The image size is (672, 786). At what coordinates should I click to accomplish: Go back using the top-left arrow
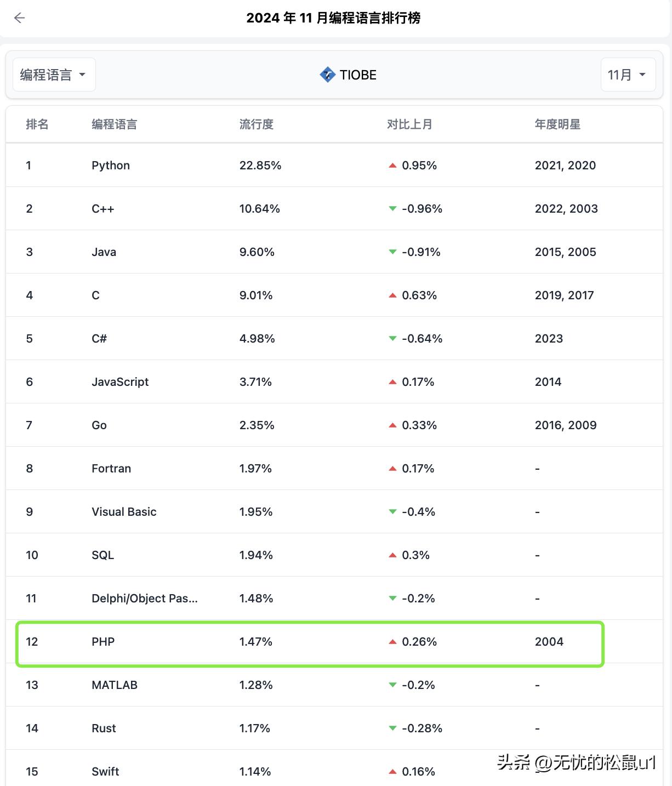point(20,18)
